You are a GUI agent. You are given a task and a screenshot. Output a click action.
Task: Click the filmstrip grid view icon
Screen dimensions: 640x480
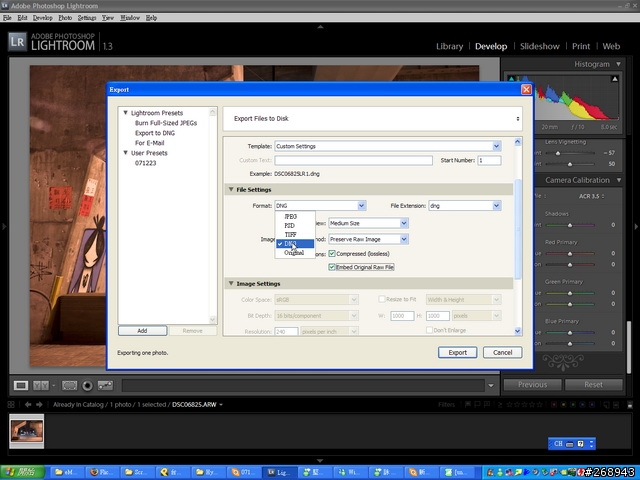11,404
